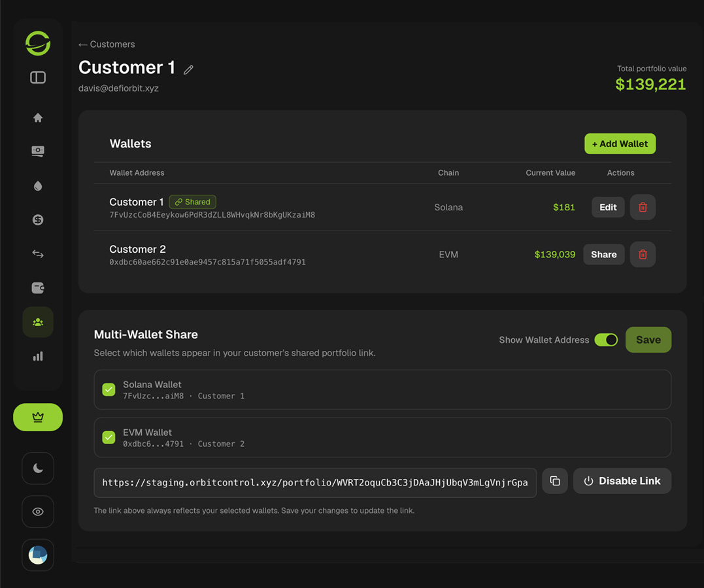This screenshot has width=704, height=588.
Task: Click the Add Wallet button
Action: 620,144
